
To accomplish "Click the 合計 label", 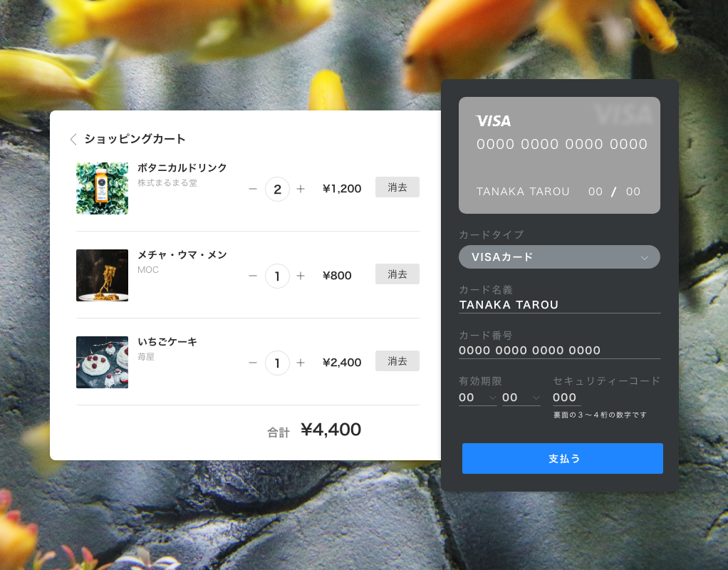I will click(x=278, y=432).
